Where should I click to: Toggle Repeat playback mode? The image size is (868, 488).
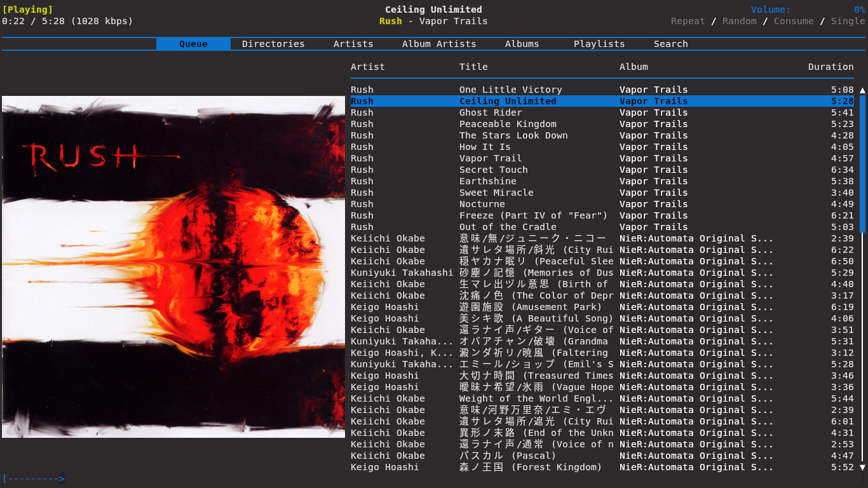tap(688, 21)
